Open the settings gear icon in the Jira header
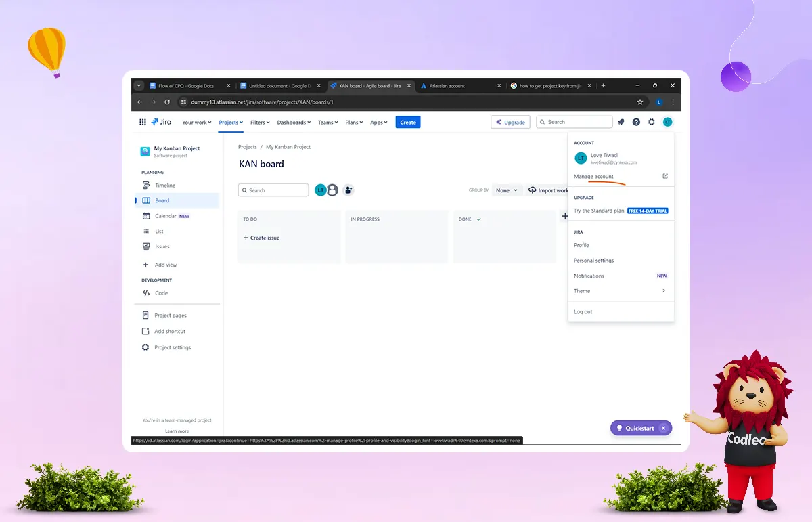 click(x=652, y=122)
